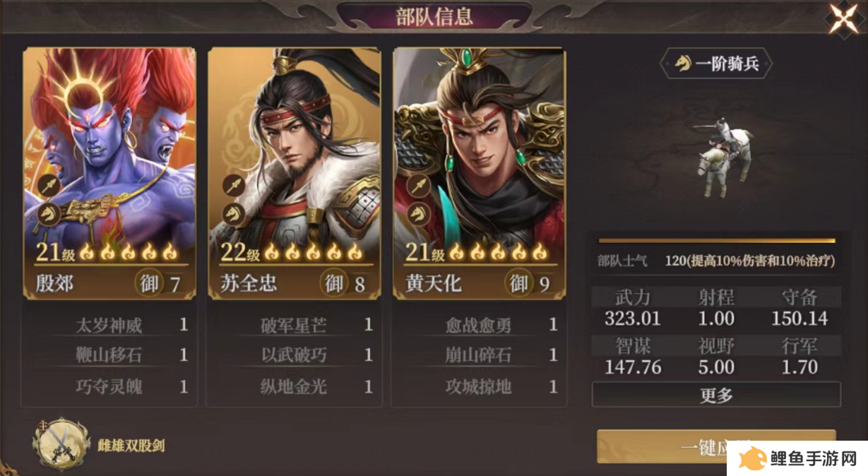Close the 部队信息 panel with X icon
868x476 pixels.
tap(843, 19)
